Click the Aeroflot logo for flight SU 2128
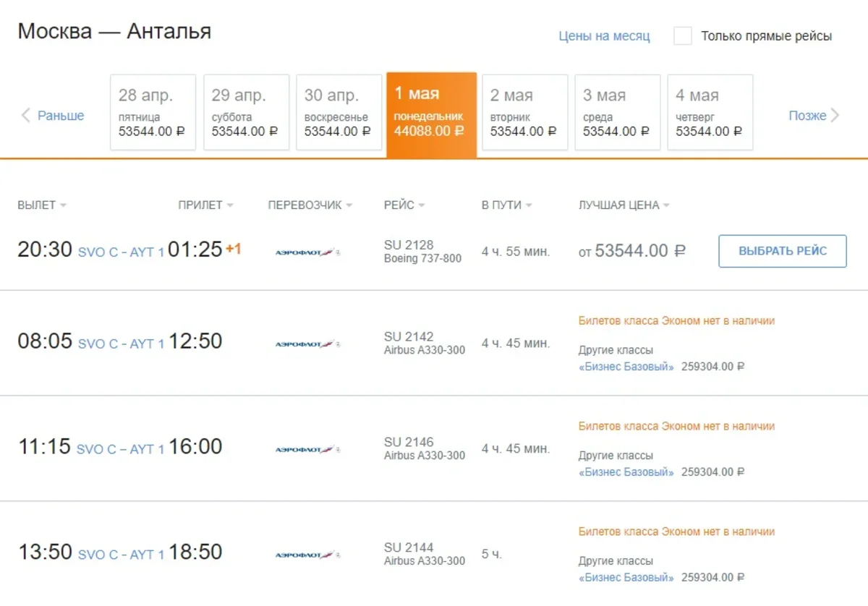This screenshot has height=606, width=868. pos(307,252)
